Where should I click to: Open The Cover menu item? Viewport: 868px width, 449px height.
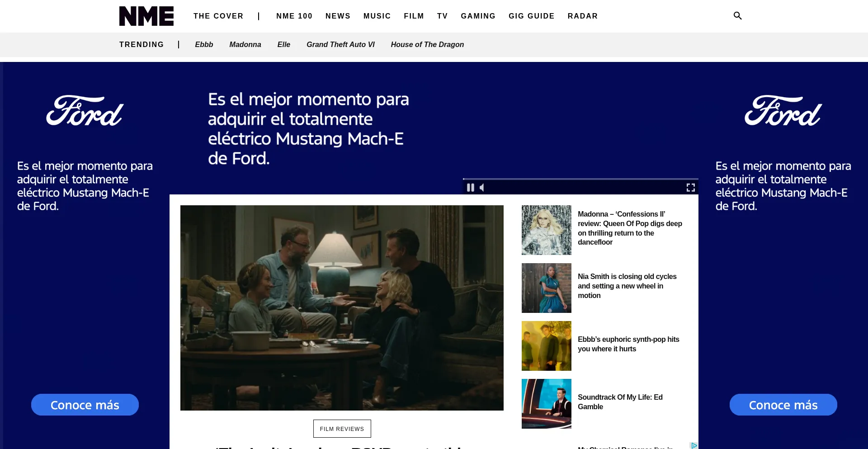click(x=218, y=16)
